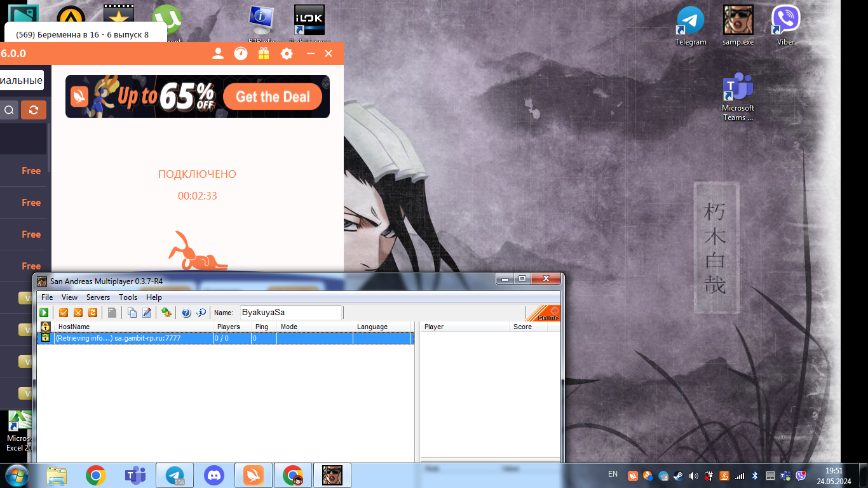This screenshot has height=488, width=868.
Task: Click the Refresh Server icon in SA-MP toolbar
Action: coord(93,313)
